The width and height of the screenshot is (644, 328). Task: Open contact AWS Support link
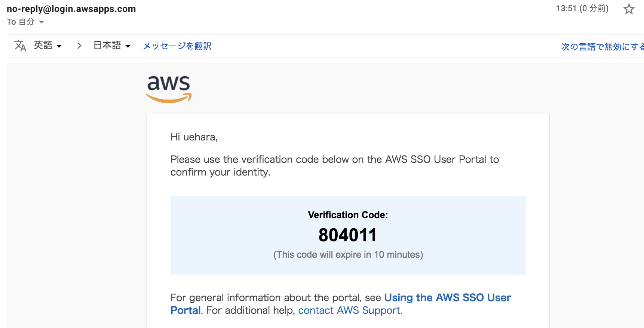point(349,310)
